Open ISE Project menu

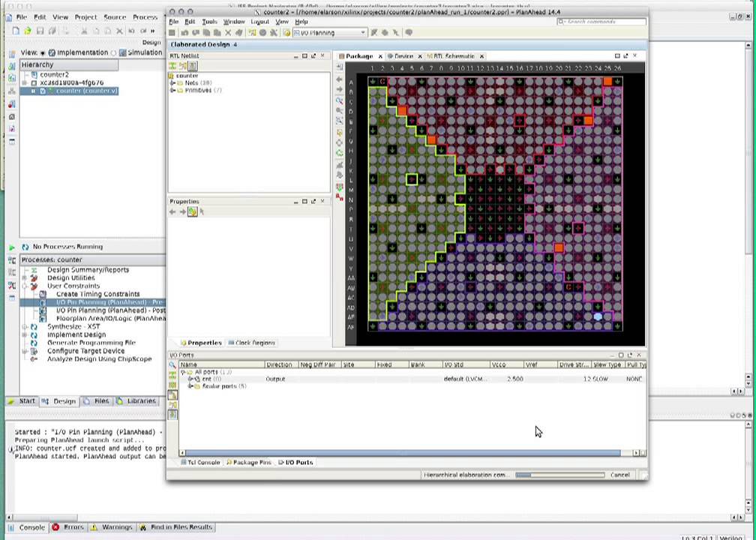tap(85, 16)
